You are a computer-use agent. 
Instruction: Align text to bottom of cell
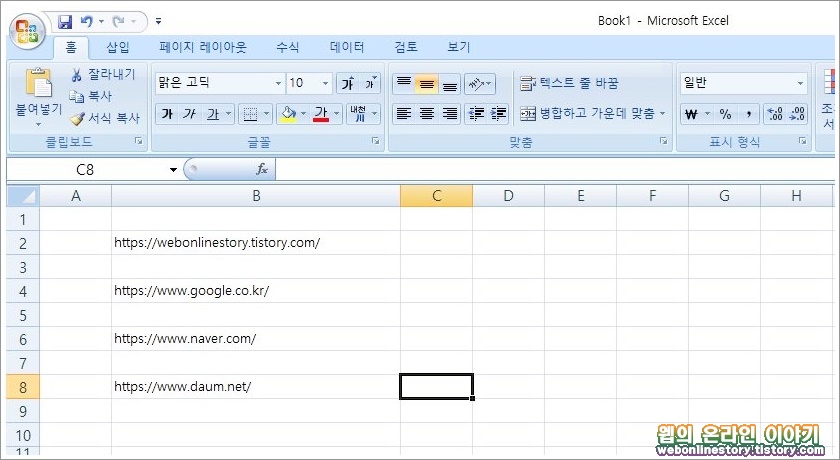coord(449,83)
